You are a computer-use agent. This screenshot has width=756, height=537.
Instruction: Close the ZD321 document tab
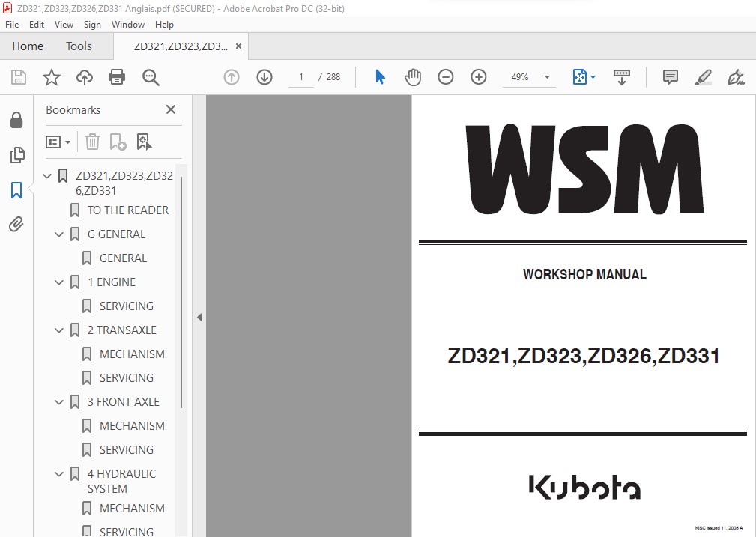238,46
